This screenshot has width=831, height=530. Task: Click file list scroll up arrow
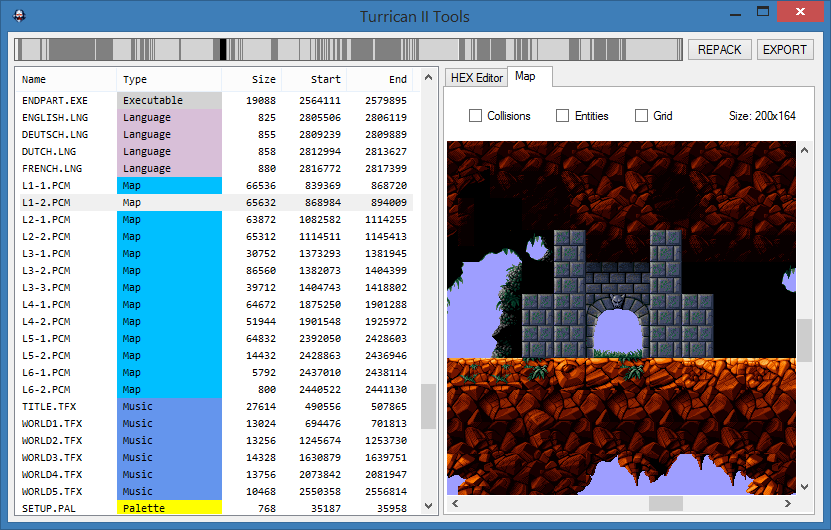tap(429, 77)
